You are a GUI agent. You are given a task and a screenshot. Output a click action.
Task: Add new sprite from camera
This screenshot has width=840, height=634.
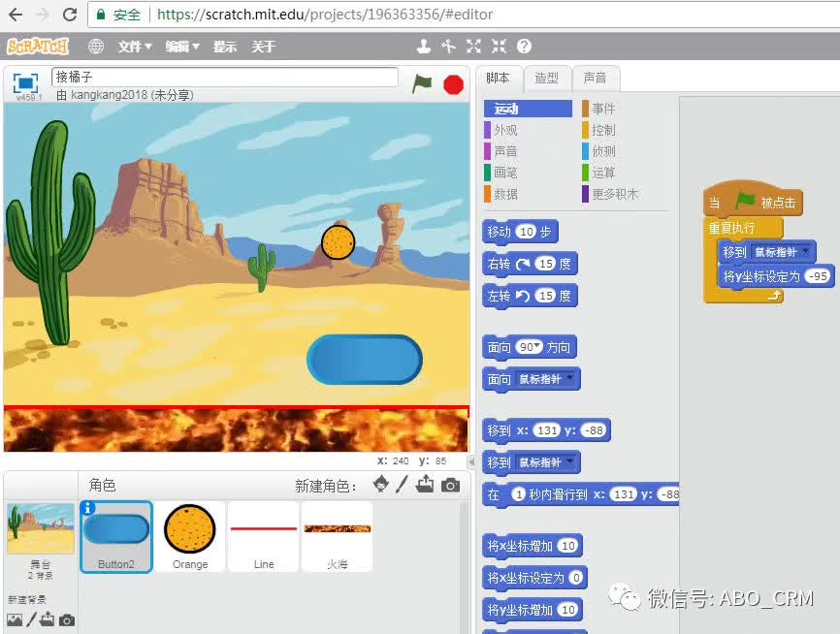(450, 485)
